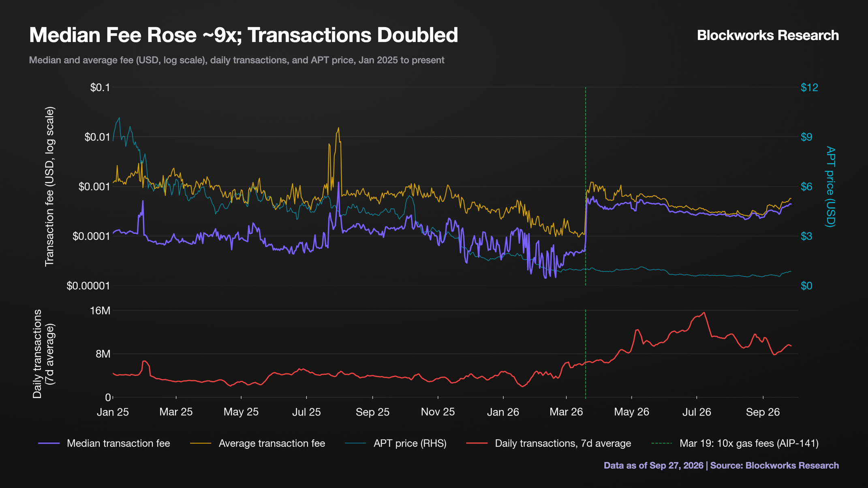Click the red daily transactions legend swatch
Screen dimensions: 868x488
pyautogui.click(x=477, y=443)
